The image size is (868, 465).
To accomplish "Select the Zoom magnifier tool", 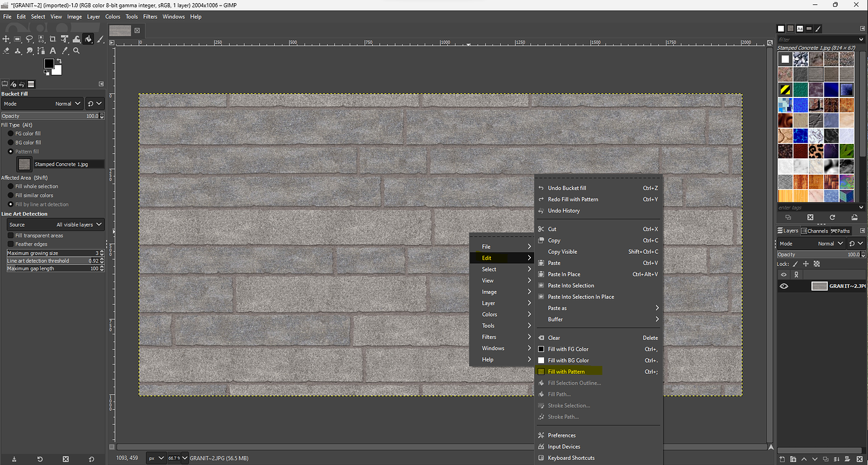I will coord(76,51).
